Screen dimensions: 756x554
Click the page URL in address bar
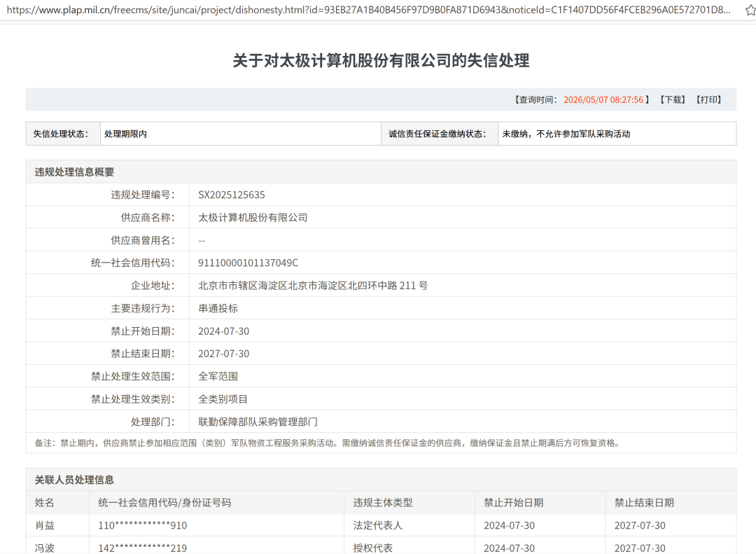pos(368,10)
